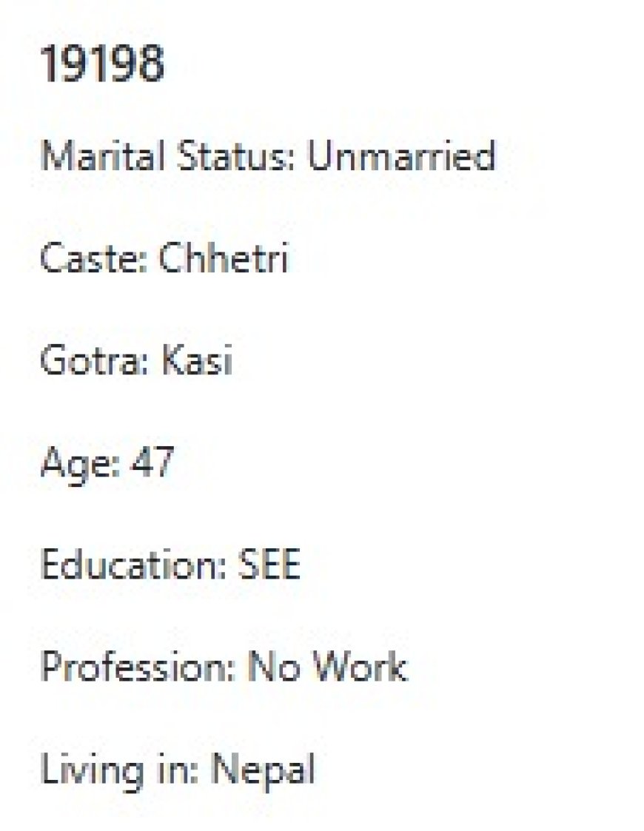Click the Age label
Viewport: 644px width, 831px height.
click(77, 464)
